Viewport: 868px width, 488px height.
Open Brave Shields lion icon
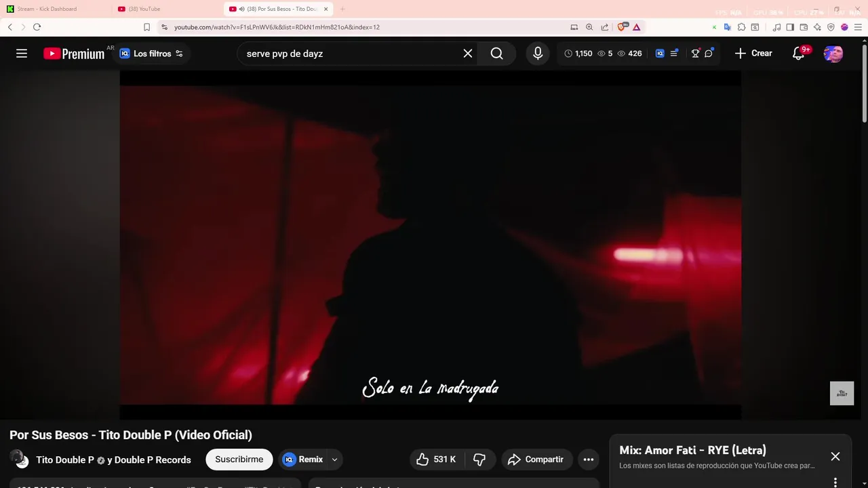point(623,27)
